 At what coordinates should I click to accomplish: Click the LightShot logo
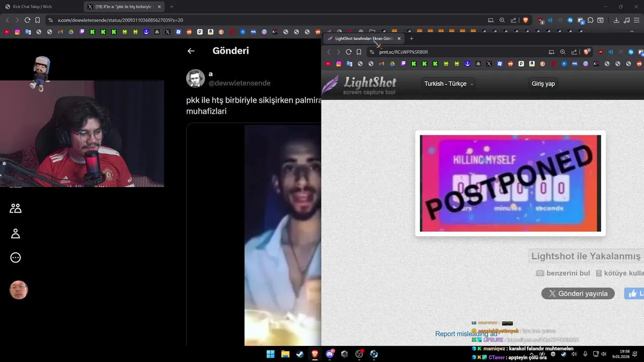click(x=359, y=84)
